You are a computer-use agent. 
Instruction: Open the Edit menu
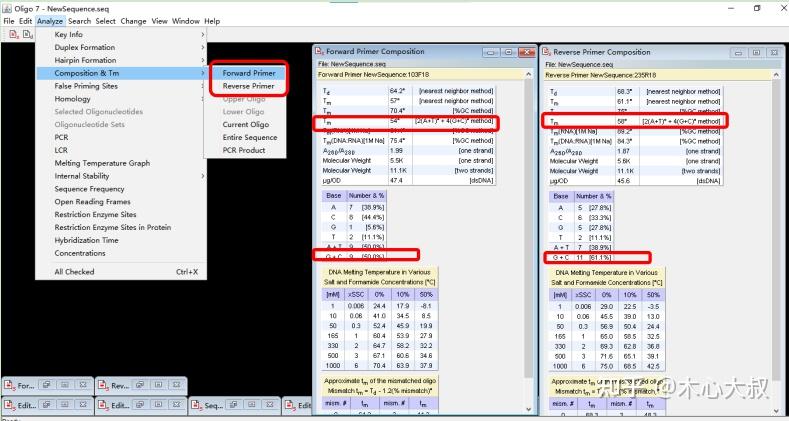tap(26, 21)
